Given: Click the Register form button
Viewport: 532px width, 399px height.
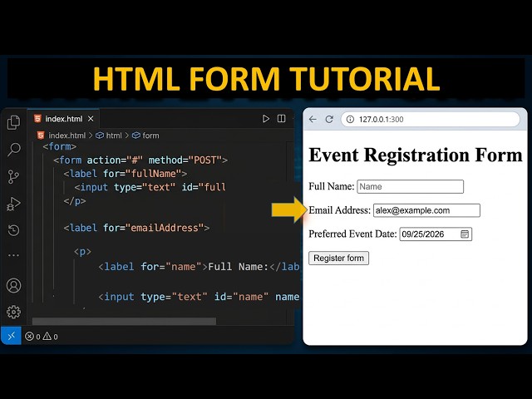Looking at the screenshot, I should coord(338,258).
